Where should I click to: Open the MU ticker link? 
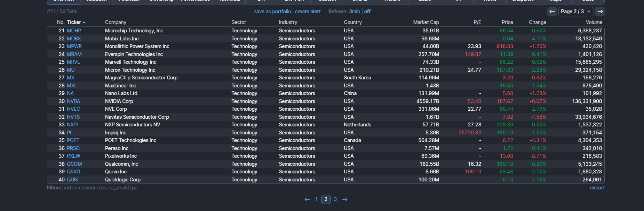[x=71, y=70]
